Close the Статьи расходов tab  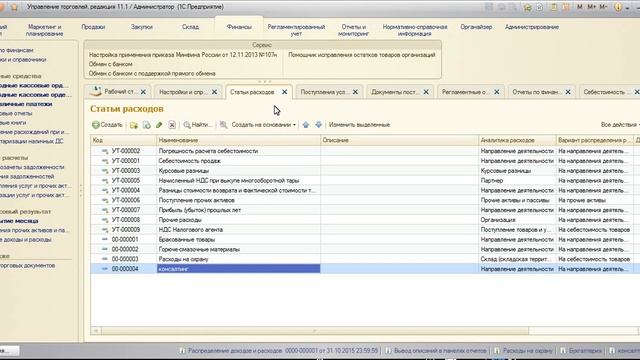[284, 92]
